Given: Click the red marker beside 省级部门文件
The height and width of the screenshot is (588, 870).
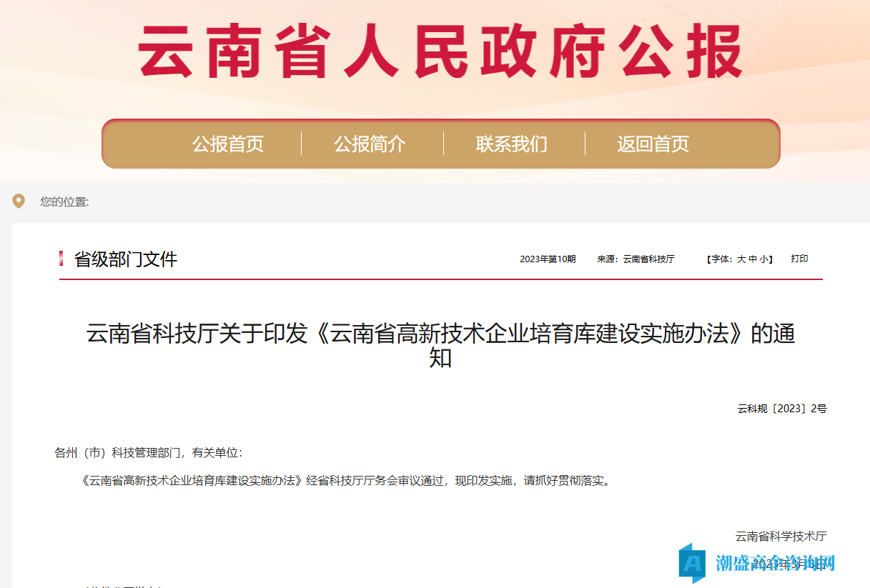Looking at the screenshot, I should click(x=61, y=259).
